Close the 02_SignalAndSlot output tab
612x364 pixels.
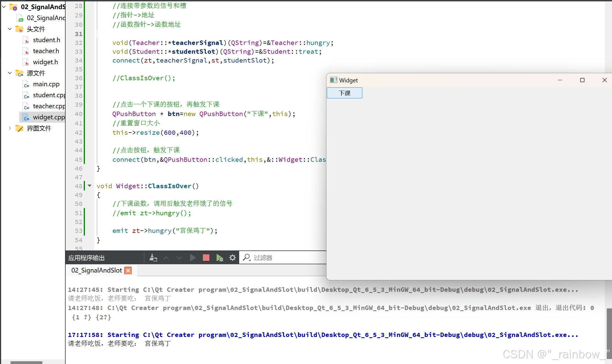(x=128, y=271)
